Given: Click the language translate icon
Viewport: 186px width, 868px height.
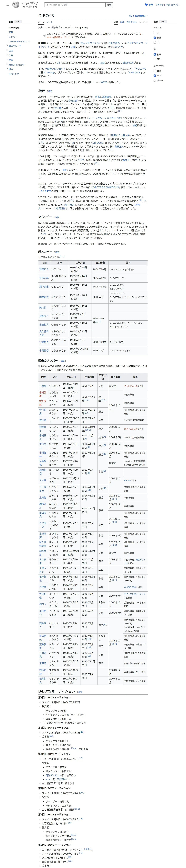Looking at the screenshot, I should (130, 16).
